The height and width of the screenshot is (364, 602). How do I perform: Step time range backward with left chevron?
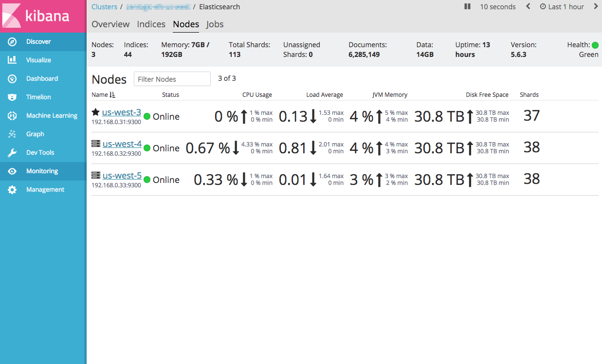click(528, 7)
